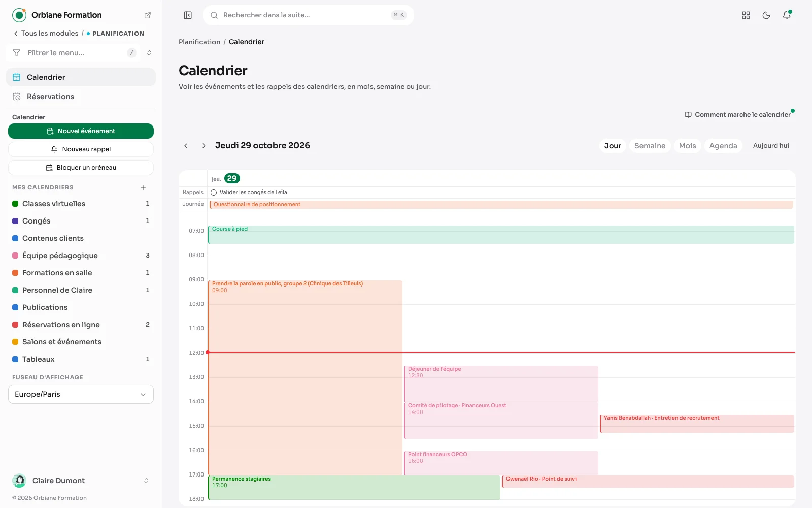Toggle dark mode moon icon

click(x=766, y=15)
